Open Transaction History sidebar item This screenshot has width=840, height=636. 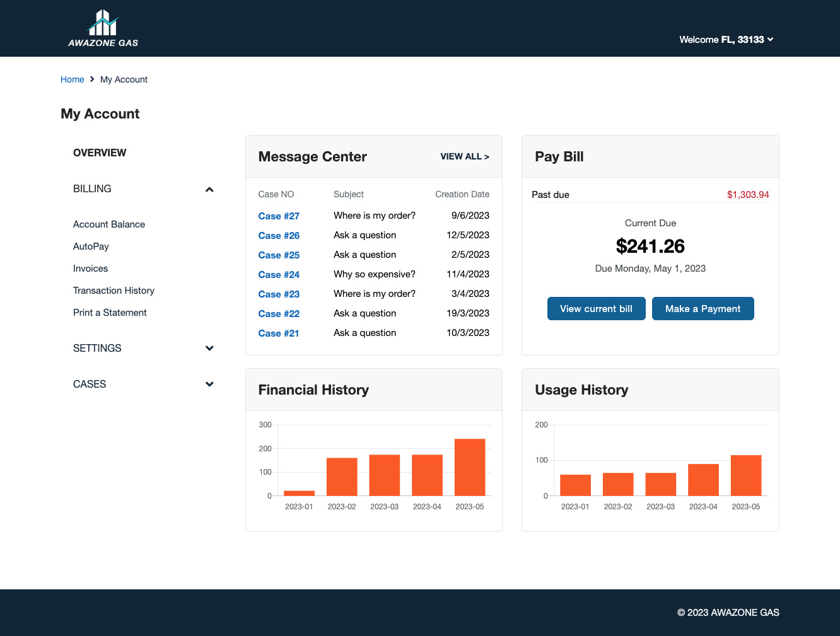(114, 291)
